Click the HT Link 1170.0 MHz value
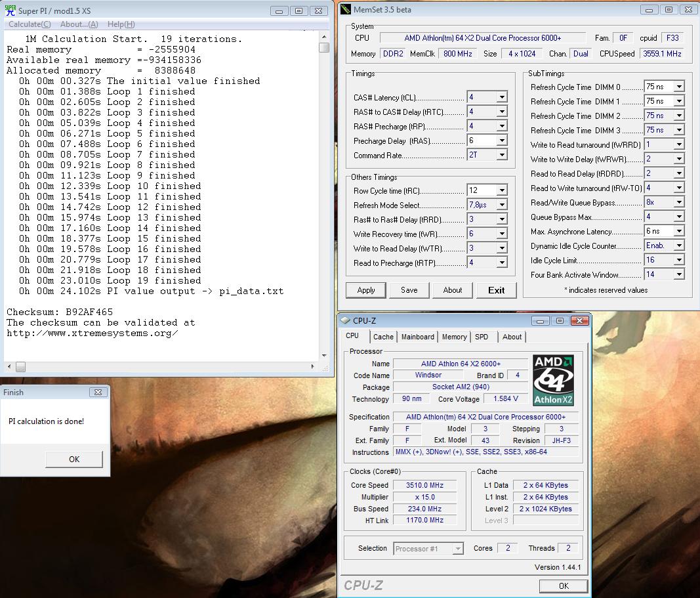The image size is (700, 598). pyautogui.click(x=424, y=521)
